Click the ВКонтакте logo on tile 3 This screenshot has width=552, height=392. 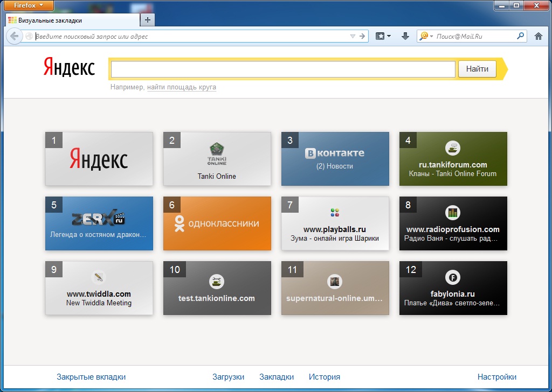coord(334,153)
